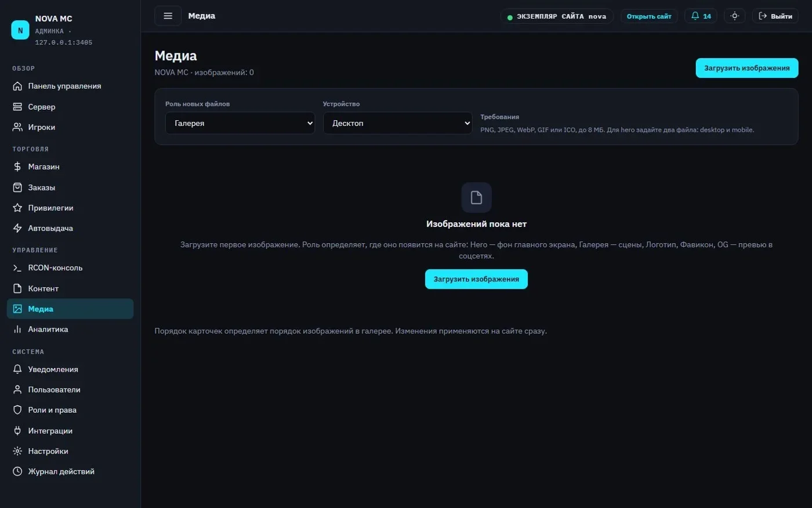Click the plug icon beside Интеграции
This screenshot has height=508, width=812.
[x=17, y=431]
